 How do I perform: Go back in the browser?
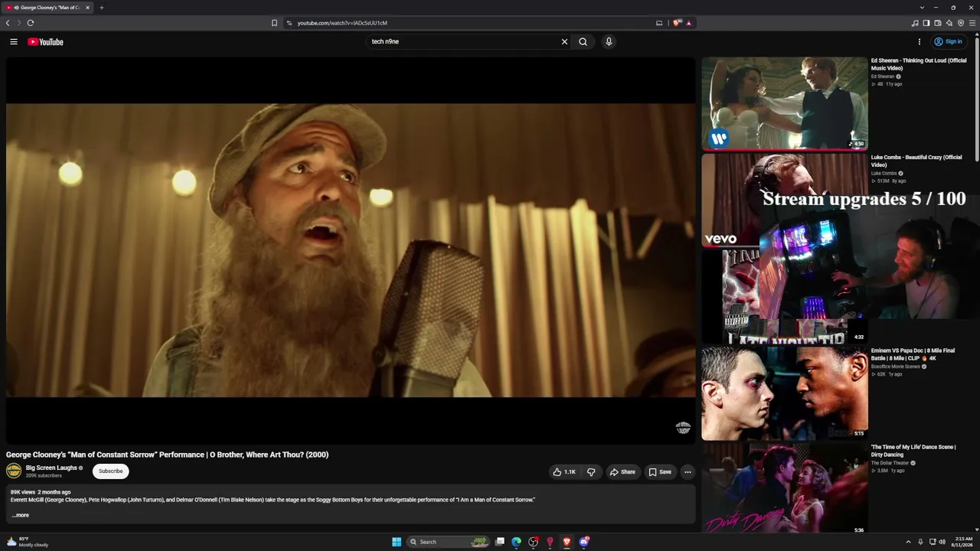click(8, 23)
